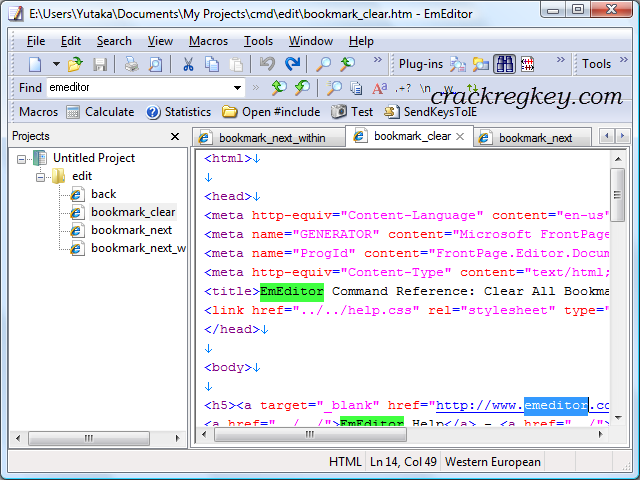This screenshot has width=640, height=480.
Task: Expand the Plug-ins toolbar overflow chevron
Action: tap(561, 60)
